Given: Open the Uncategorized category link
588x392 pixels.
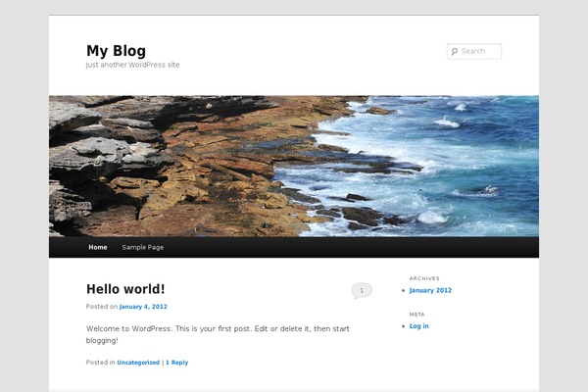Looking at the screenshot, I should coord(138,363).
